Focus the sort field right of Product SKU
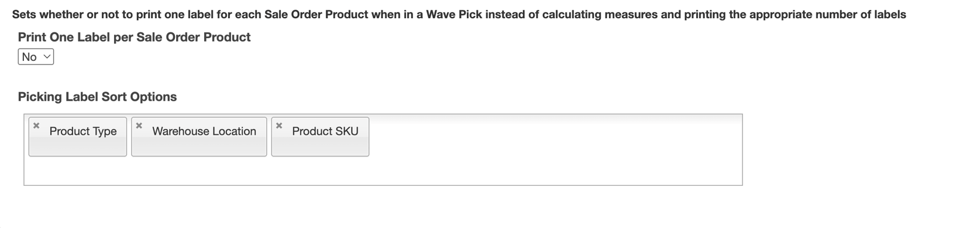This screenshot has height=228, width=980. click(x=556, y=137)
